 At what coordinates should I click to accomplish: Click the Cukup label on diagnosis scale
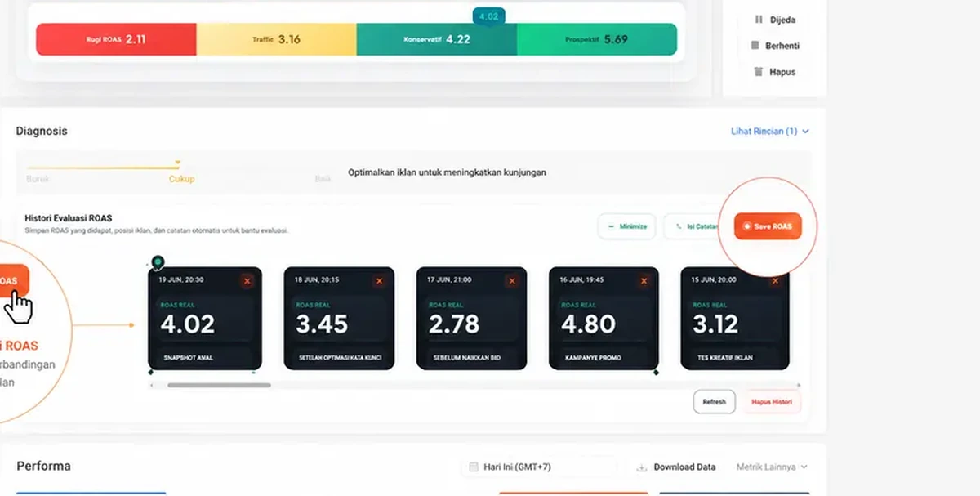[x=181, y=179]
